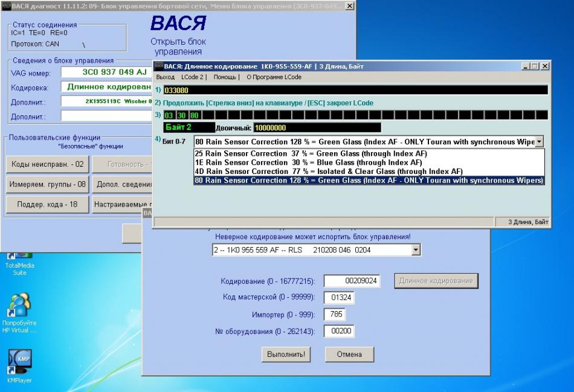Expand the Бит 0-7 dropdown arrow
The image size is (574, 392).
pyautogui.click(x=539, y=142)
